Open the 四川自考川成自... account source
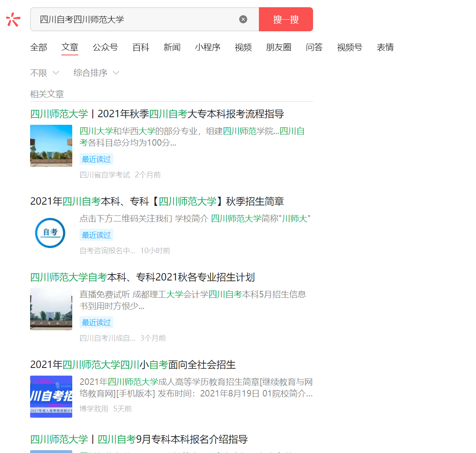The height and width of the screenshot is (453, 476). tap(108, 338)
